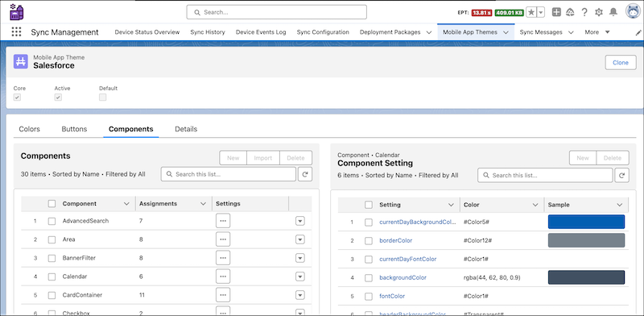Viewport: 644px width, 316px height.
Task: Click Delete in Component Setting panel
Action: coord(613,158)
